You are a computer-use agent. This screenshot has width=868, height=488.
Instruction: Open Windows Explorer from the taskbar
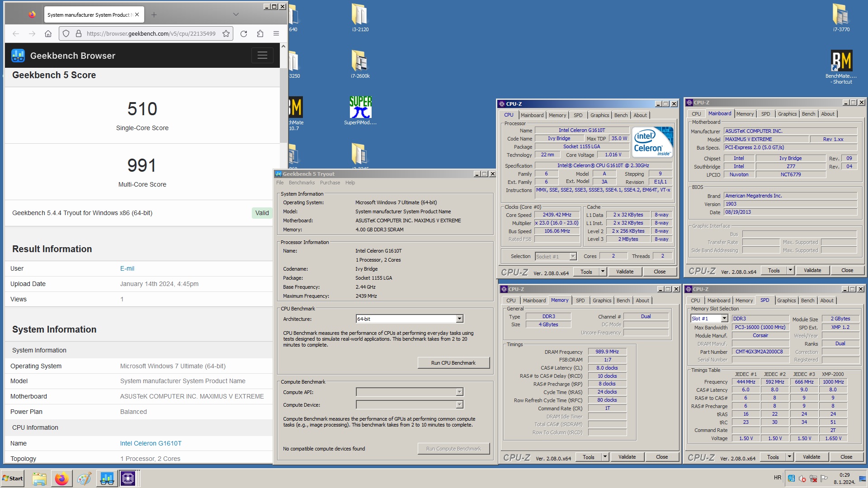click(39, 479)
